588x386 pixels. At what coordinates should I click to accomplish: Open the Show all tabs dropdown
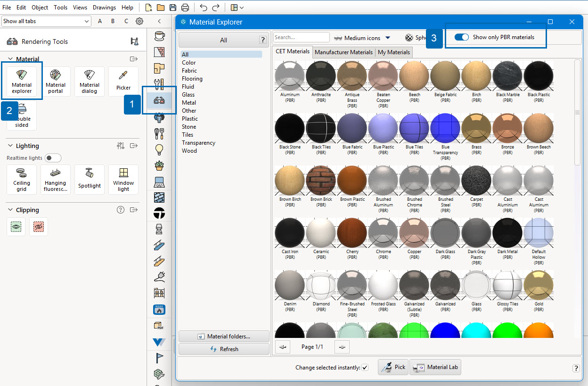click(46, 21)
